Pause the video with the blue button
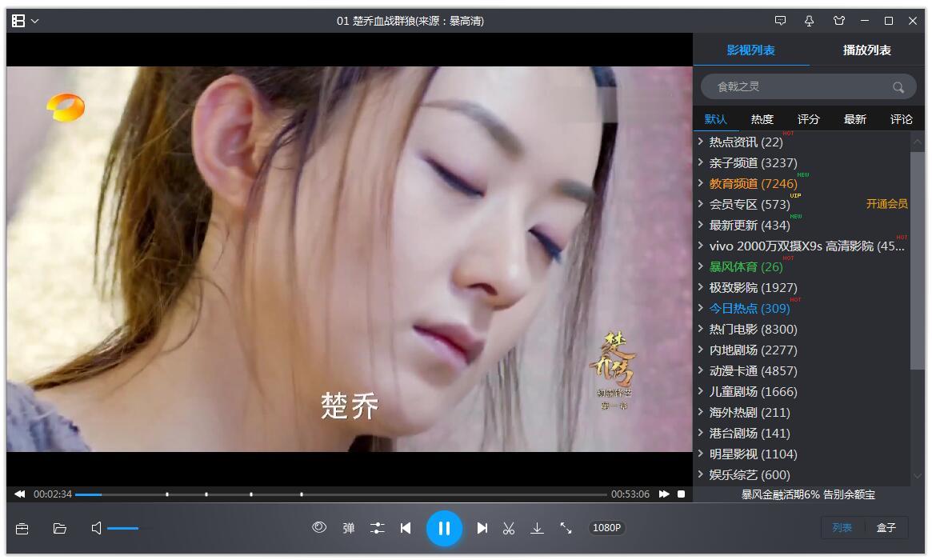 click(x=444, y=528)
